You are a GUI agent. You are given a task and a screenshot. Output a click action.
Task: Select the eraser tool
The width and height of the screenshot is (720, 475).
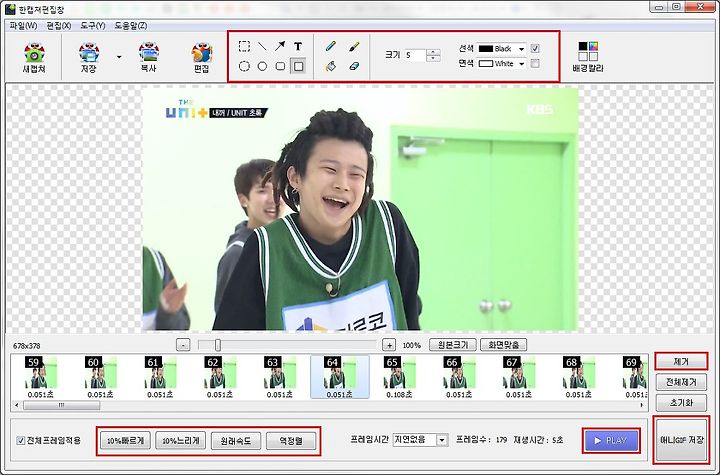click(354, 66)
